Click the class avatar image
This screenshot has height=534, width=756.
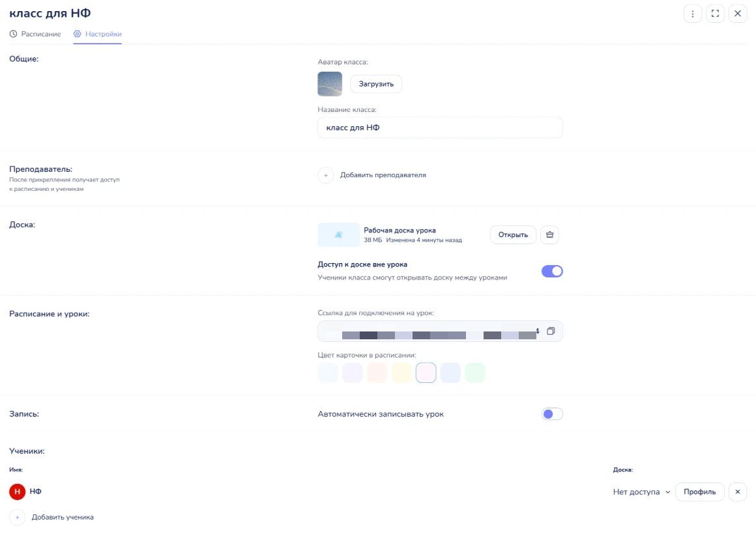(330, 84)
